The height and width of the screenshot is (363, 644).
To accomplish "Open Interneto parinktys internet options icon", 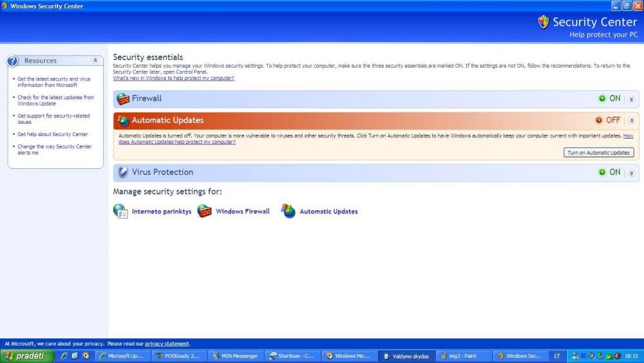I will [x=120, y=211].
